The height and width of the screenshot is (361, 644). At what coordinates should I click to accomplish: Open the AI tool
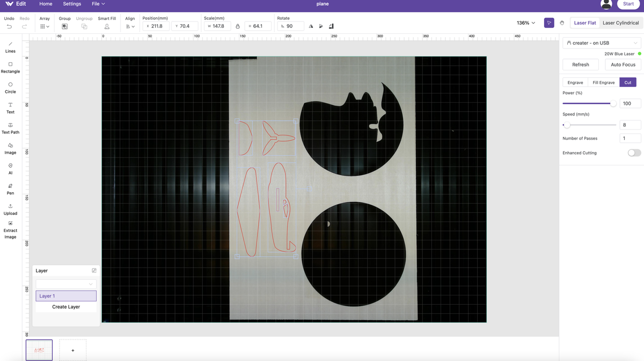tap(10, 169)
